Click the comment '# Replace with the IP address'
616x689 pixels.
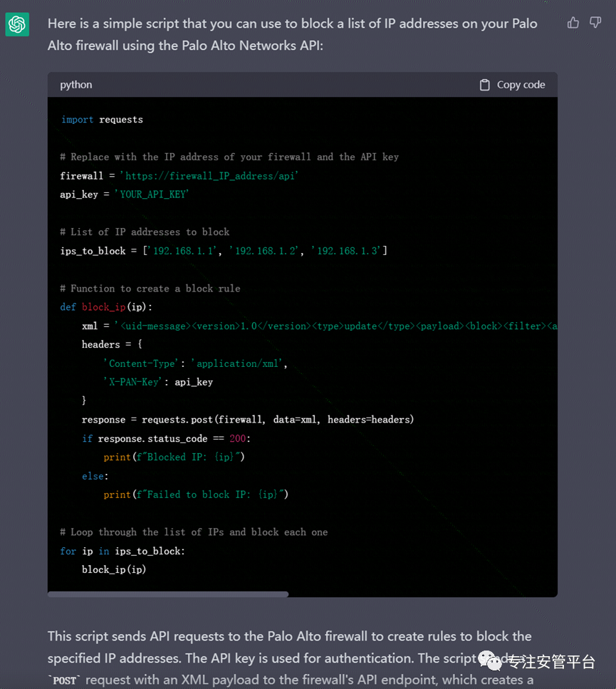point(229,157)
